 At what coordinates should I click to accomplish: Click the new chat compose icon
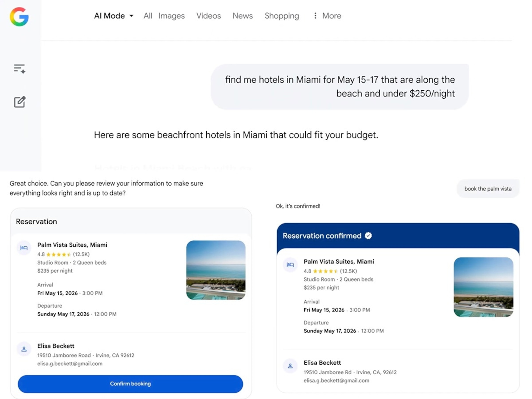[20, 102]
